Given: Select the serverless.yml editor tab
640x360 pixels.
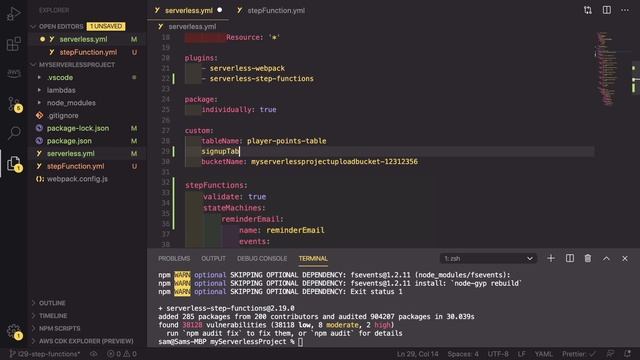Looking at the screenshot, I should click(x=188, y=11).
